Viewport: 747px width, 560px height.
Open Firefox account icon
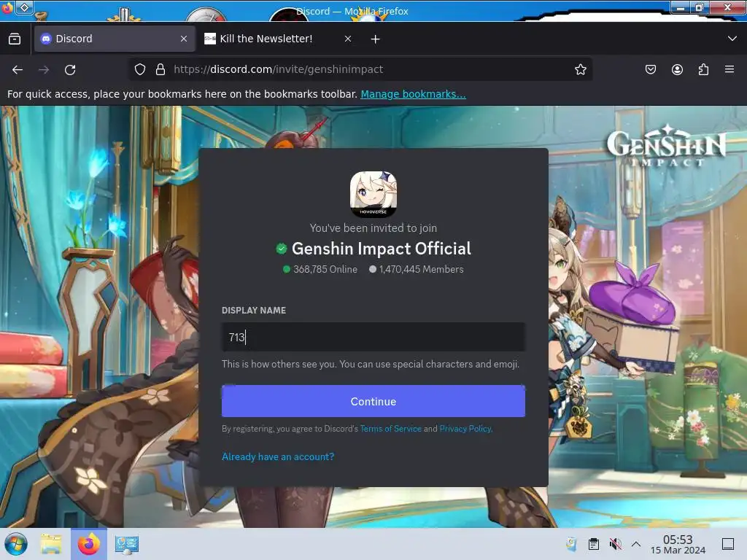[677, 69]
